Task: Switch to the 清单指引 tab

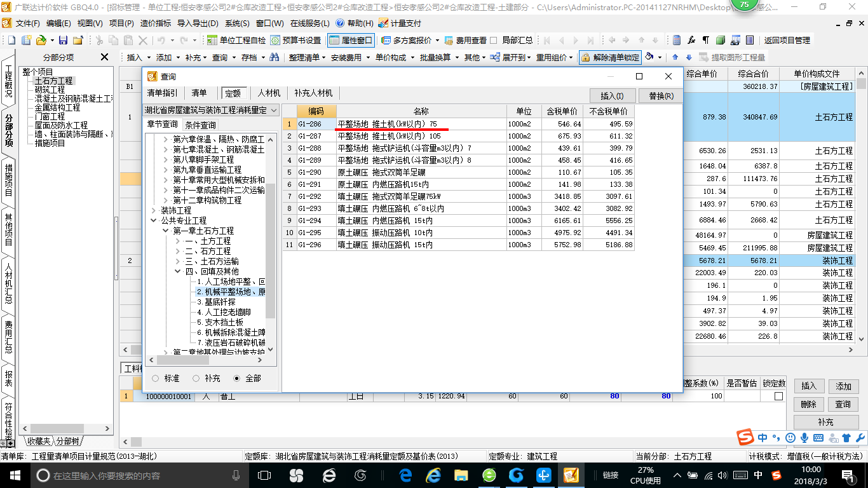Action: point(163,93)
